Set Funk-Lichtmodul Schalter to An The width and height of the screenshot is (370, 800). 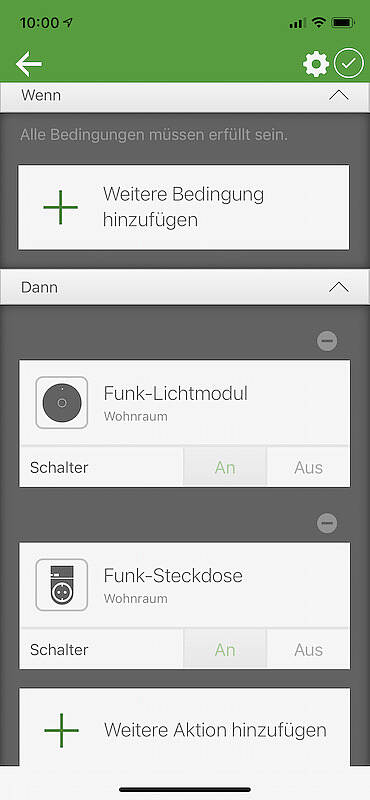(225, 467)
